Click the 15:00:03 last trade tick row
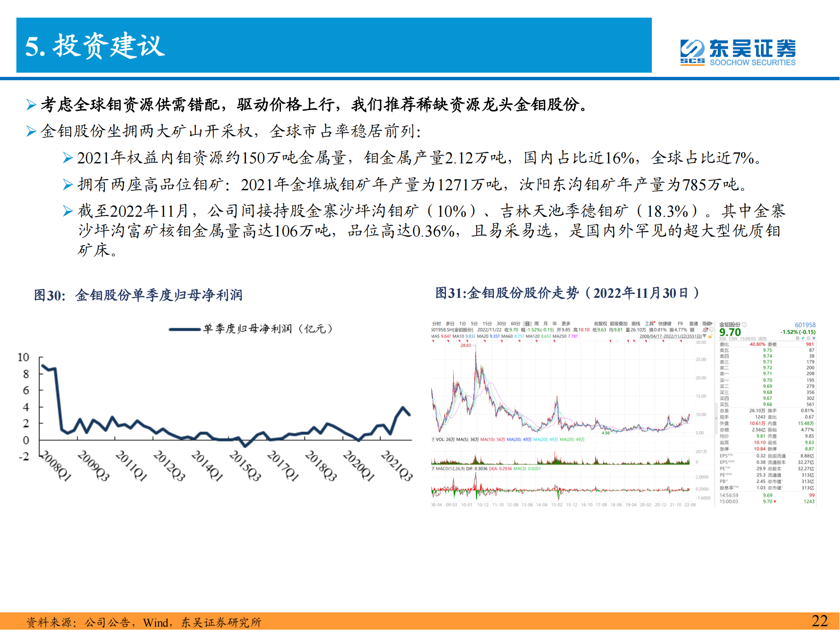Screen dimensions: 840x630 [x=767, y=501]
